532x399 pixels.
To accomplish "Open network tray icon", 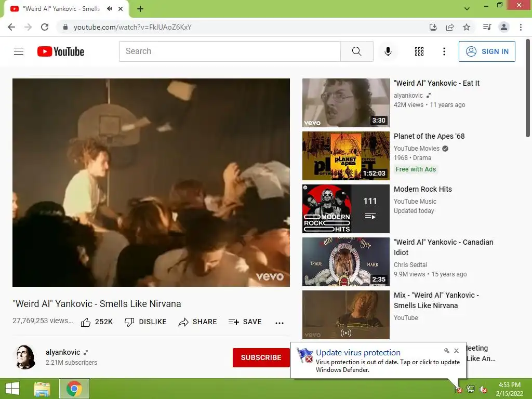I will pos(471,389).
